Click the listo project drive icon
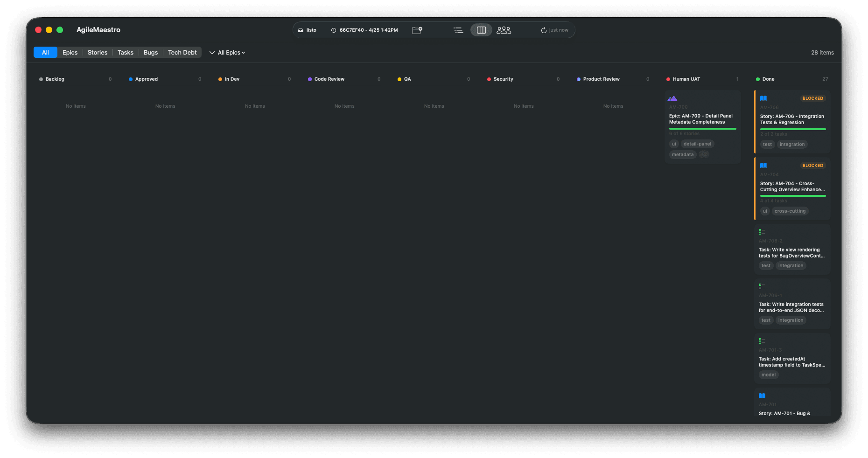The image size is (868, 458). click(301, 30)
